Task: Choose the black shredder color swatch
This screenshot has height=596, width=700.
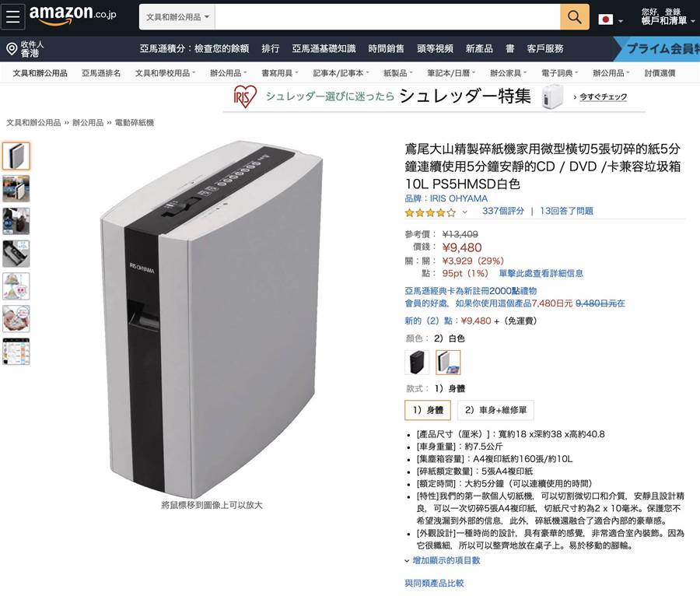Action: 417,362
